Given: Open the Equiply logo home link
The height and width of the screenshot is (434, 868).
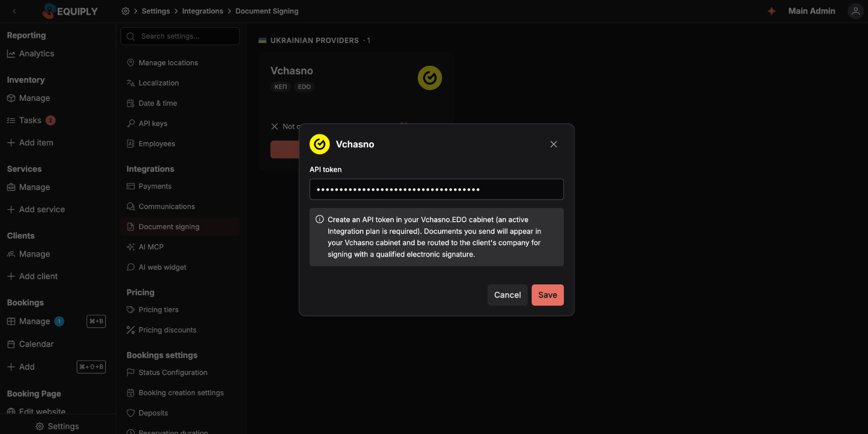Looking at the screenshot, I should (71, 11).
